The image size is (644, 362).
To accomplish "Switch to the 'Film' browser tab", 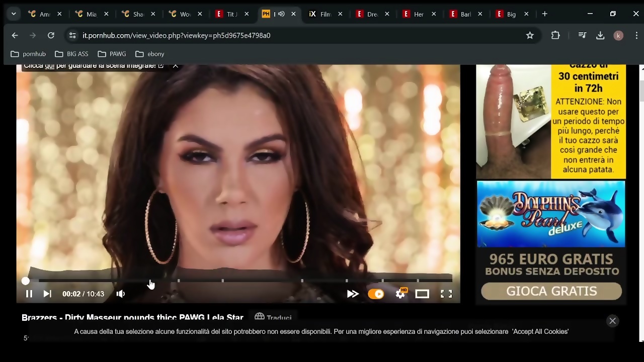I will (320, 14).
